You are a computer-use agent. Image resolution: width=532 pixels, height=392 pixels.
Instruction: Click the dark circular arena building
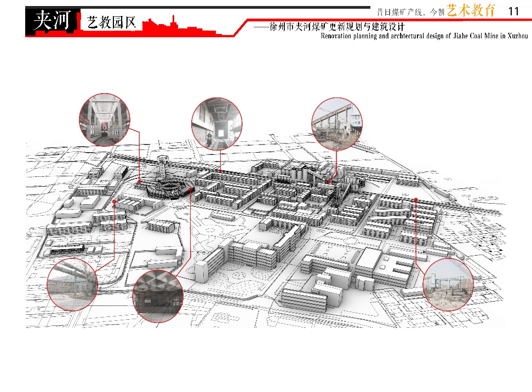(x=170, y=188)
